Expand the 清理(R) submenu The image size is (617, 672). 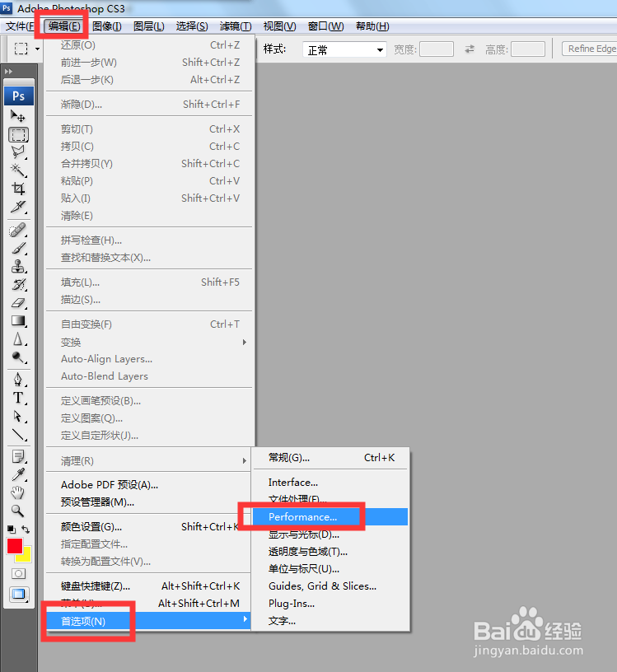tap(148, 460)
